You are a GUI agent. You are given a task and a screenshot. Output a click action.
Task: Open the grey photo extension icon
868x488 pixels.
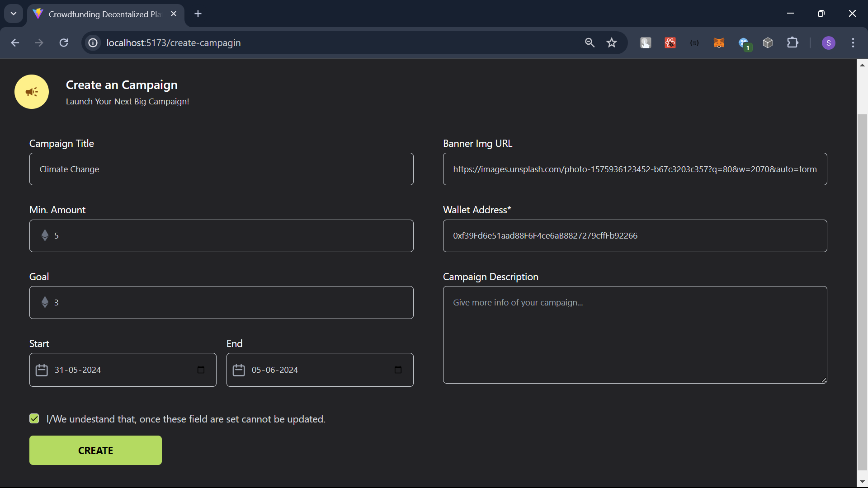coord(646,42)
